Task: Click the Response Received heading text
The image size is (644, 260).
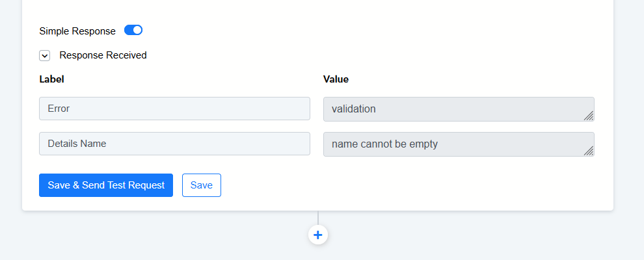Action: coord(103,55)
